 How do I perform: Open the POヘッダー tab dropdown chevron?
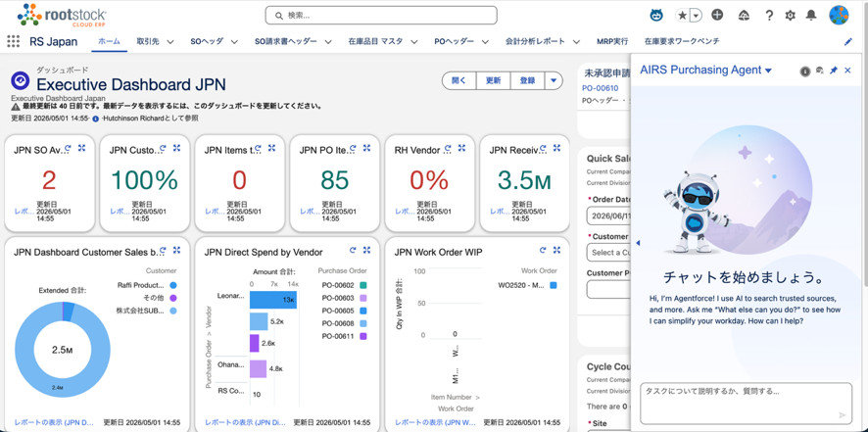[485, 42]
